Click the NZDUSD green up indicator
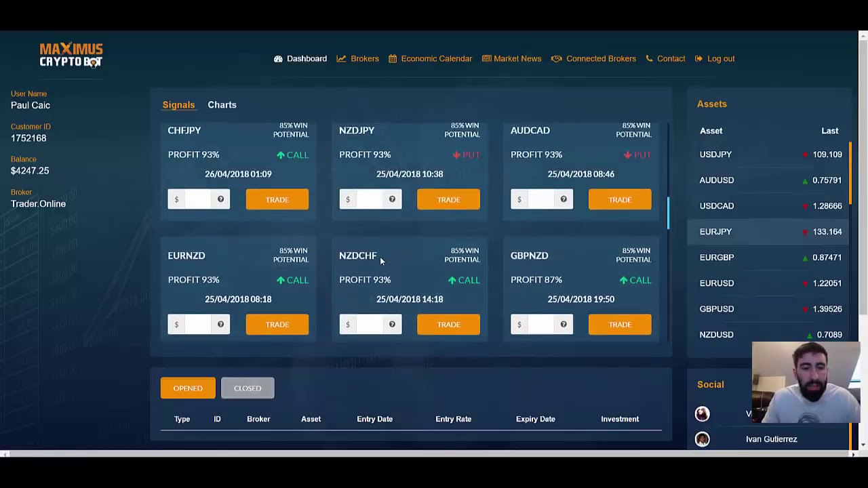 (x=810, y=335)
